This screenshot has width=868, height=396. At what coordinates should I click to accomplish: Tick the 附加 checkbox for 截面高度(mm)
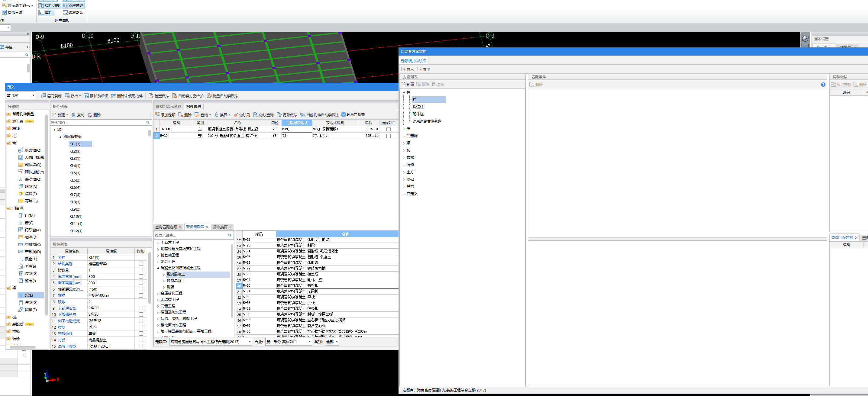(141, 283)
